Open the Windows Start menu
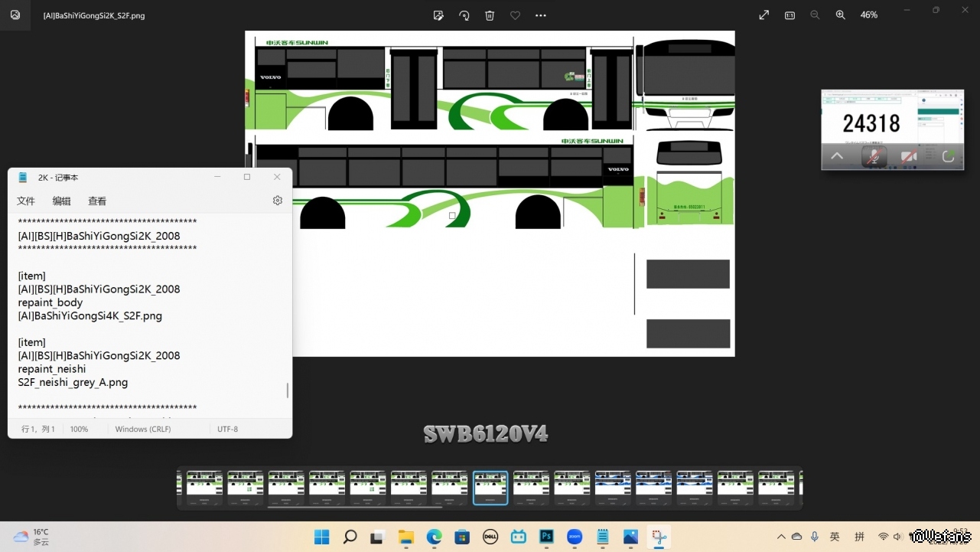The width and height of the screenshot is (980, 552). click(322, 537)
